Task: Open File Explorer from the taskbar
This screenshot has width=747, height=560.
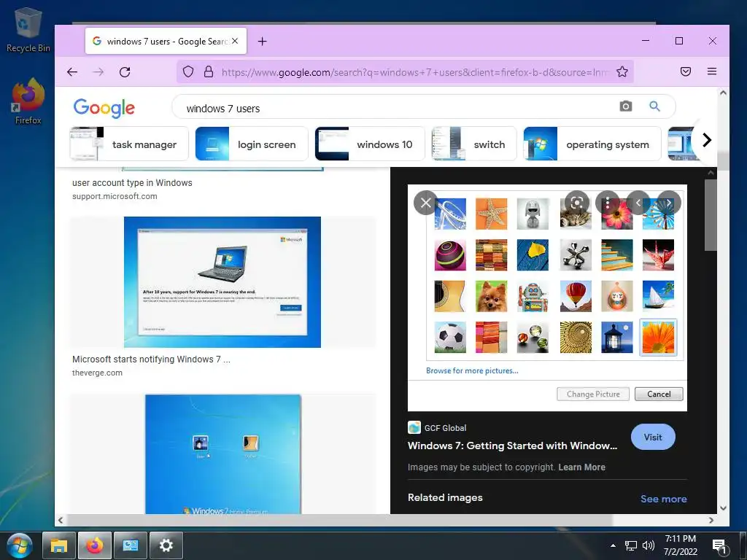Action: coord(59,545)
